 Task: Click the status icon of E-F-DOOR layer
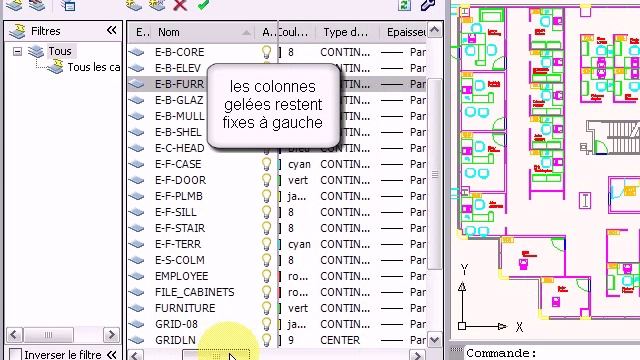[x=137, y=180]
